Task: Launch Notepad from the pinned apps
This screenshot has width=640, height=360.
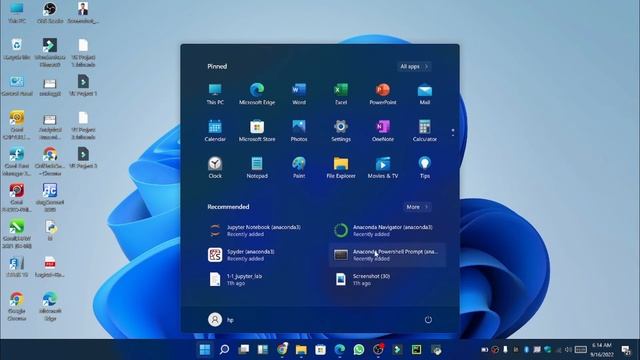Action: [x=257, y=167]
